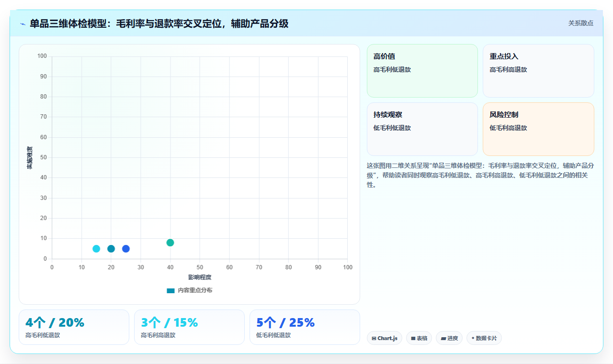Screen dimensions: 613x364
Task: Click 低毛利低退款 under the 持续观察 card
Action: [392, 128]
